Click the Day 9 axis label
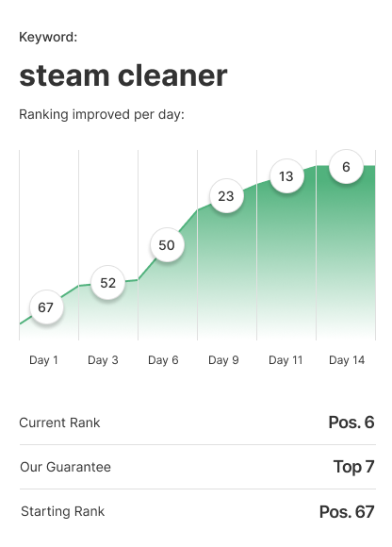Screen dimensions: 392x547 [x=223, y=359]
